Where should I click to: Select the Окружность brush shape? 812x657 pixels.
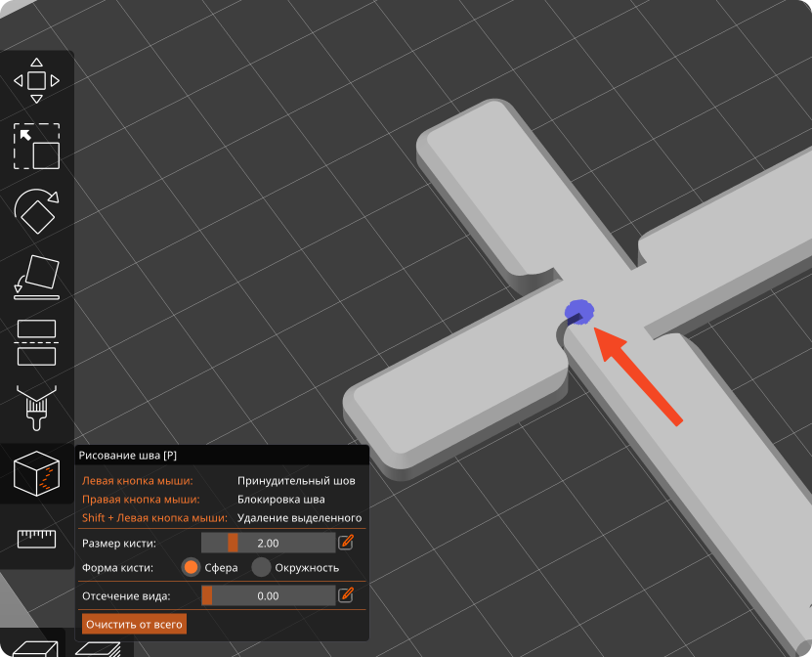tap(261, 567)
